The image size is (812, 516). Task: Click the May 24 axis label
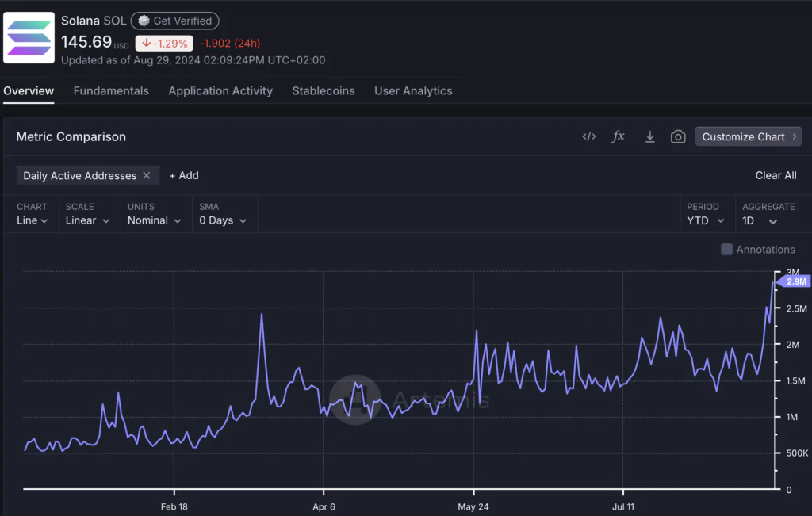(x=473, y=506)
